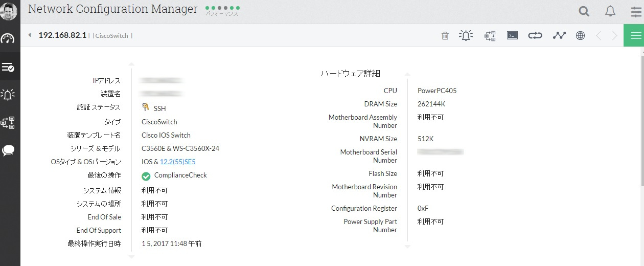Open the settings sliders icon
Screen dimensions: 644x266
click(x=635, y=11)
